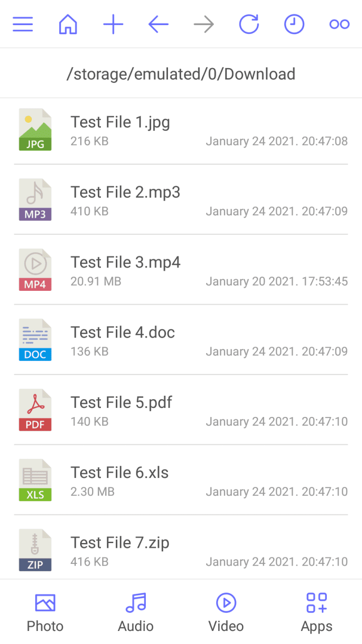The width and height of the screenshot is (362, 644).
Task: Open Test File 7.zip archive
Action: [120, 543]
